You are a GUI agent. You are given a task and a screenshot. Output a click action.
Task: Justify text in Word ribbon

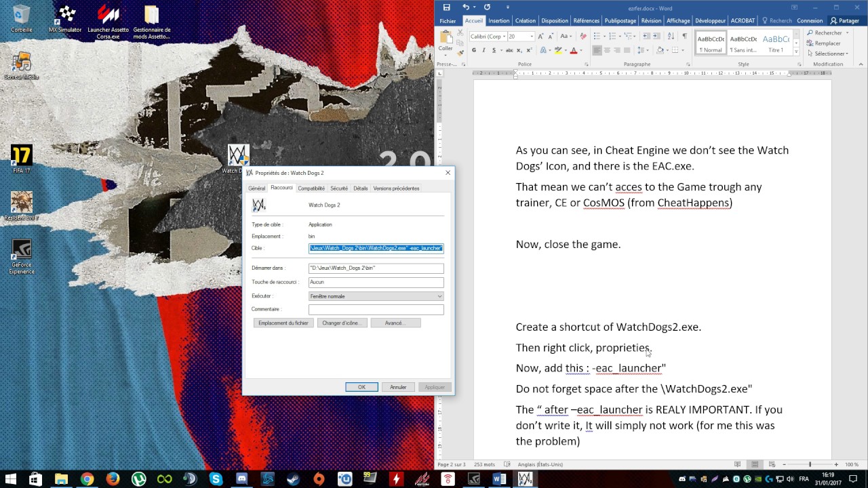627,50
